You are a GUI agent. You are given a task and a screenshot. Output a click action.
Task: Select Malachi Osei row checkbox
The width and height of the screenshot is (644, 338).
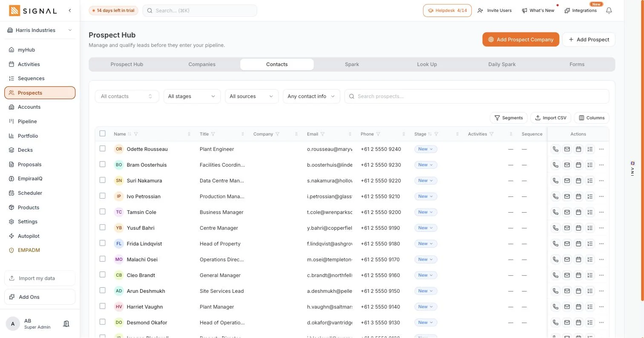click(102, 259)
